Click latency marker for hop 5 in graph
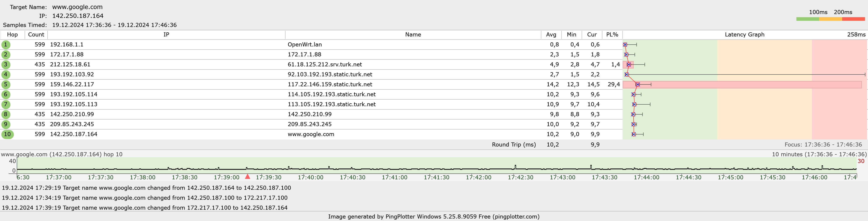 point(637,84)
